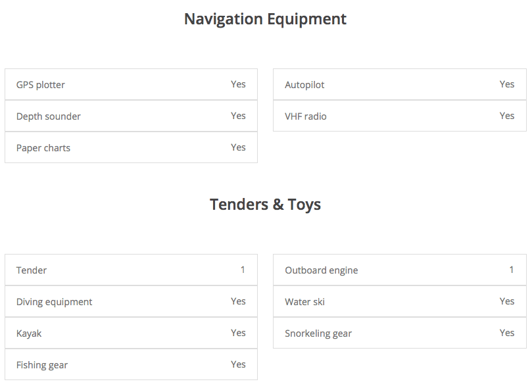The height and width of the screenshot is (392, 532).
Task: Click the Tender row label
Action: tap(32, 270)
